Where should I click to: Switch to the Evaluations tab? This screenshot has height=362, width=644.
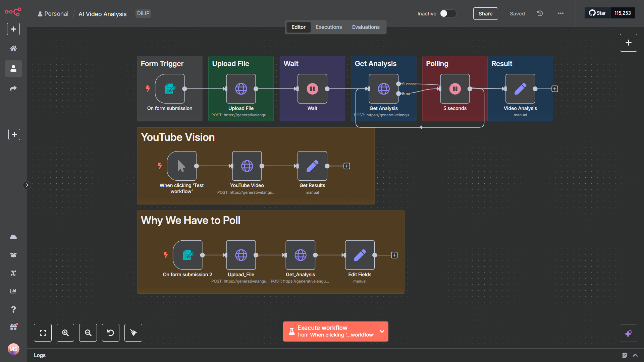tap(366, 27)
